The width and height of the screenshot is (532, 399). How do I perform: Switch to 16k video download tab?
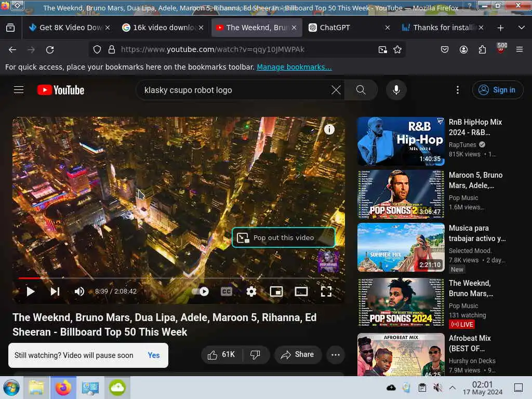(163, 28)
